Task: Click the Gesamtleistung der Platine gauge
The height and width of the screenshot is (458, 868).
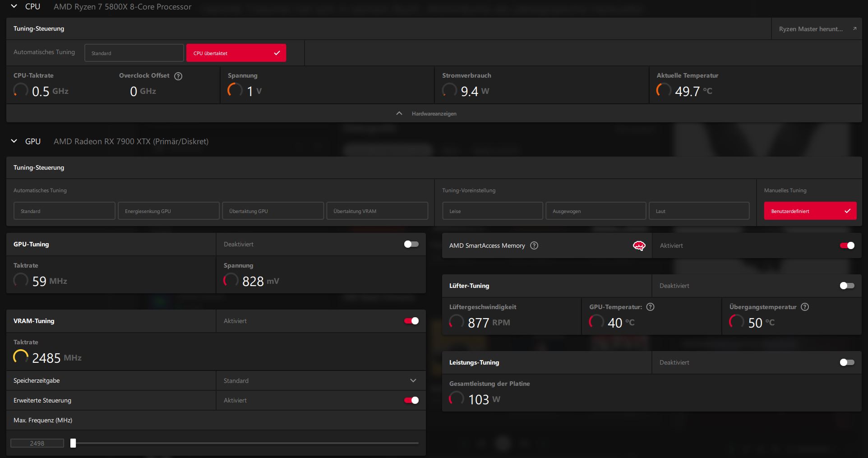Action: 457,398
